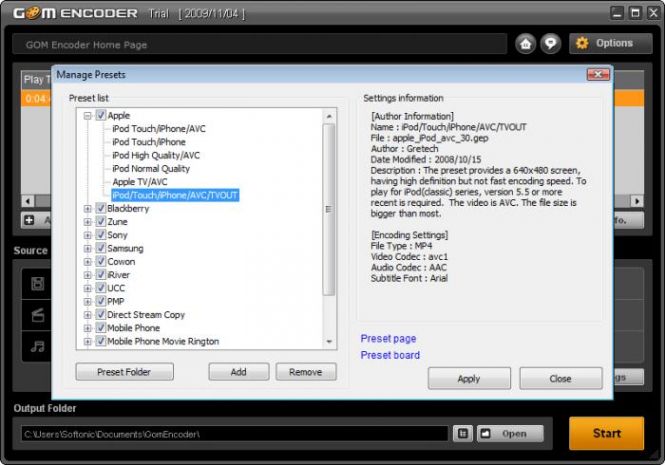This screenshot has width=665, height=465.
Task: Click the music note audio source icon
Action: [38, 346]
